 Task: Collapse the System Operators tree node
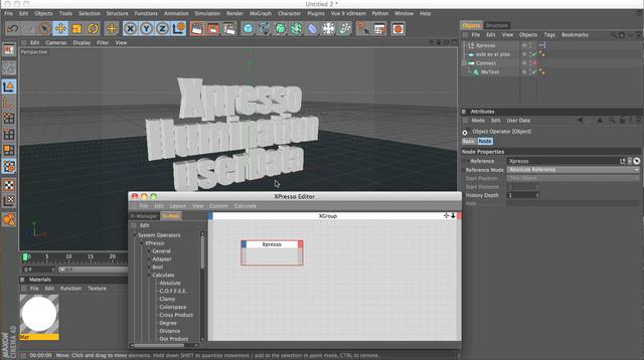pos(134,235)
